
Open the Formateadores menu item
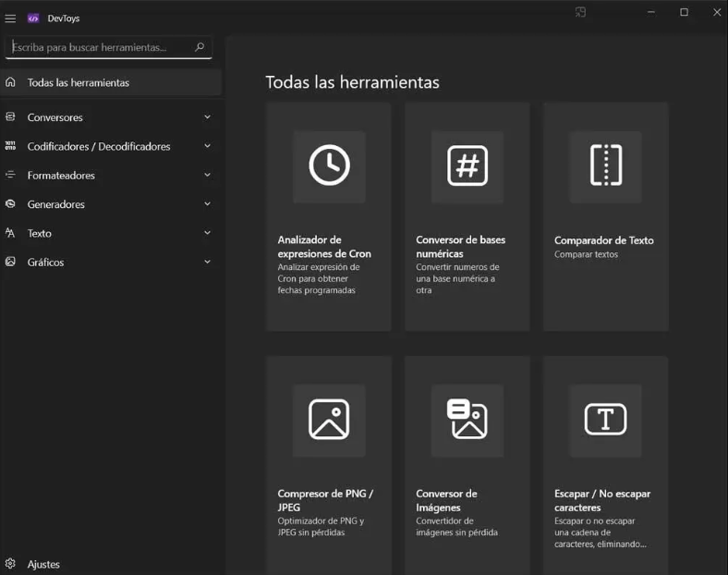(61, 176)
